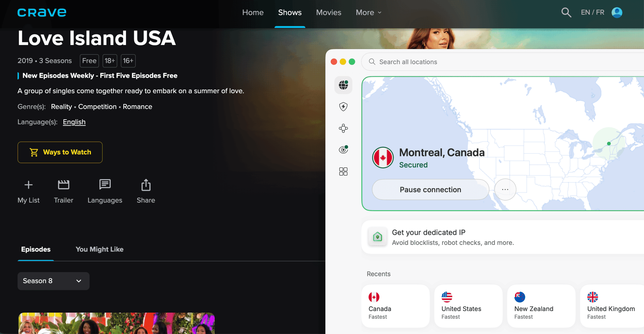
Task: Select the Shows nav item
Action: click(290, 12)
